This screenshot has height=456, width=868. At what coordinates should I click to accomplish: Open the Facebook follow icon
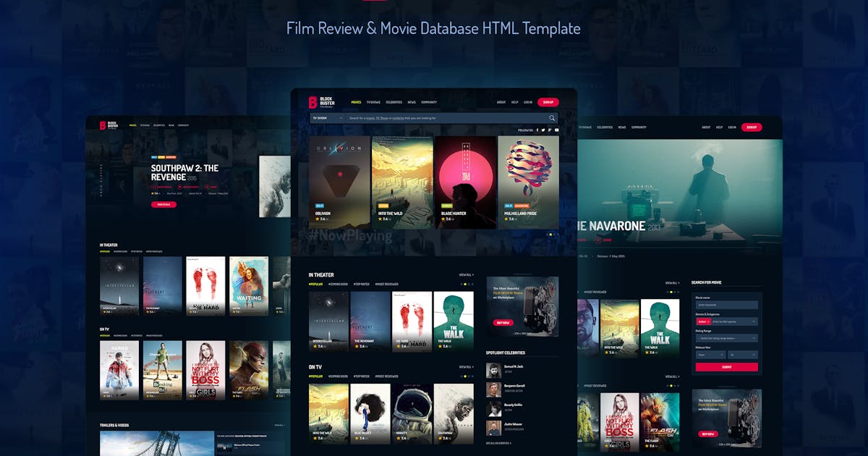pos(537,130)
